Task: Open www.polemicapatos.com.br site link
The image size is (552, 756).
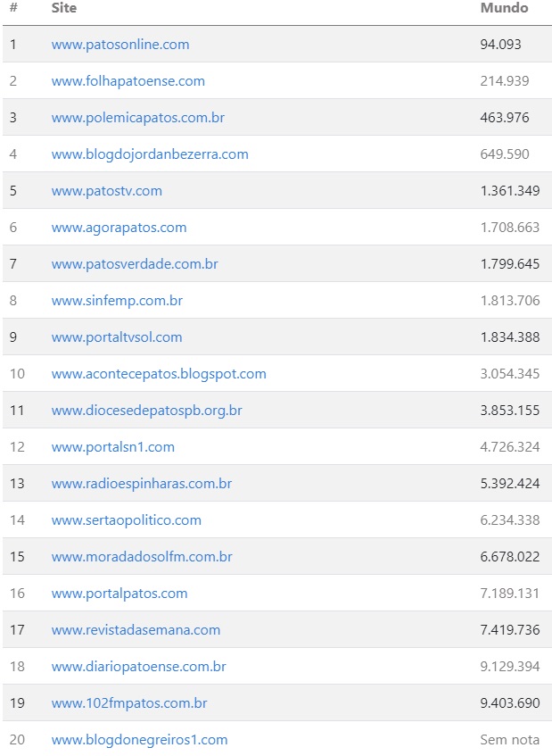Action: (x=138, y=117)
